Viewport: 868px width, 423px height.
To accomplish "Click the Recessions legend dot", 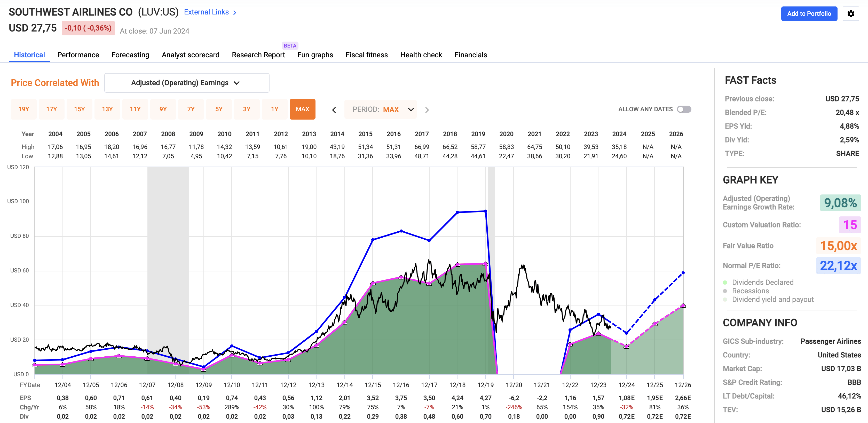I will [725, 291].
